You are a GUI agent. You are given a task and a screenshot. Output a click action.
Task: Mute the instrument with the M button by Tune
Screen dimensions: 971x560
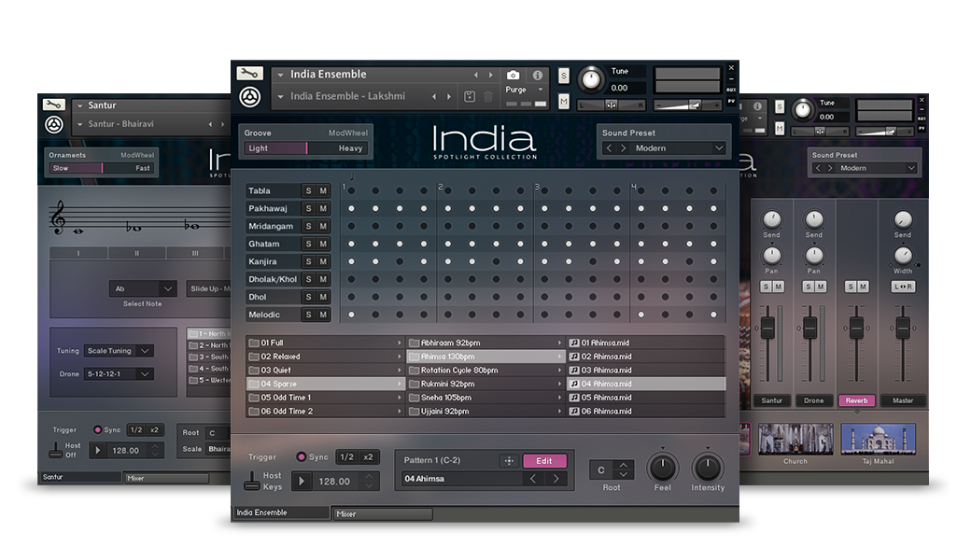tap(564, 101)
